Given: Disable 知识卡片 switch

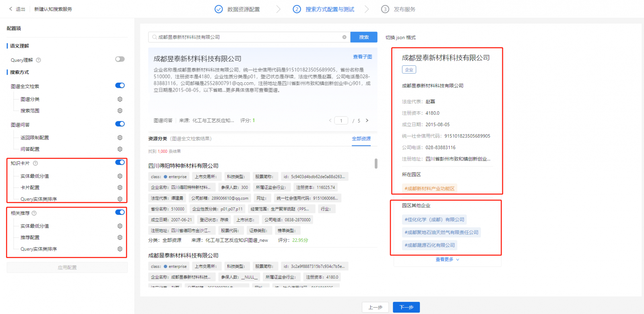Looking at the screenshot, I should pos(120,162).
